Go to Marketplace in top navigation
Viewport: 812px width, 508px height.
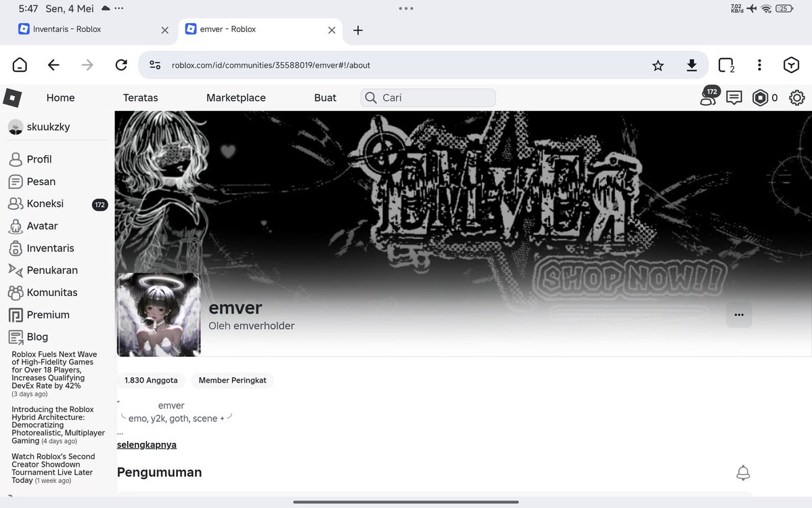[x=236, y=98]
